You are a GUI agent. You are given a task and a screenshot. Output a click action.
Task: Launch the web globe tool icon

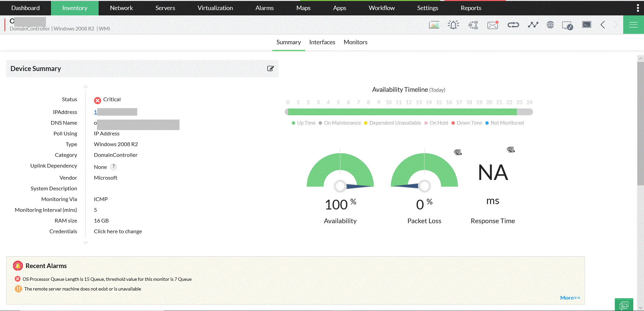[550, 24]
